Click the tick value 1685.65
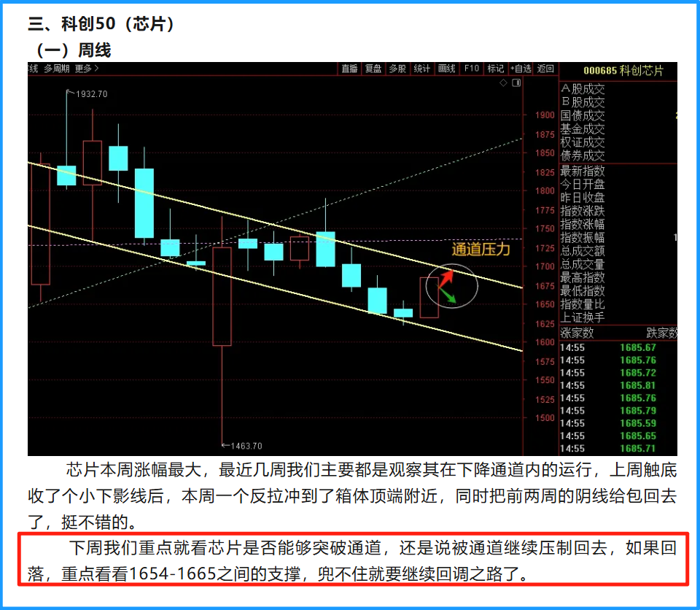The image size is (700, 610). click(x=638, y=436)
